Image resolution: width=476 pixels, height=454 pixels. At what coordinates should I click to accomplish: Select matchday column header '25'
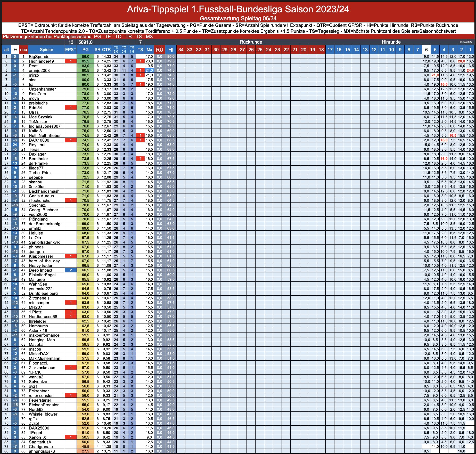coord(260,50)
